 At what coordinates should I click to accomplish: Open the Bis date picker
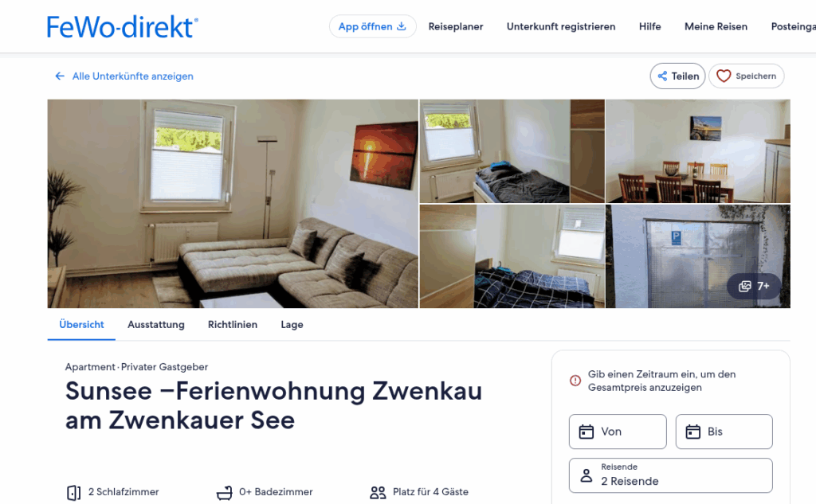click(724, 432)
